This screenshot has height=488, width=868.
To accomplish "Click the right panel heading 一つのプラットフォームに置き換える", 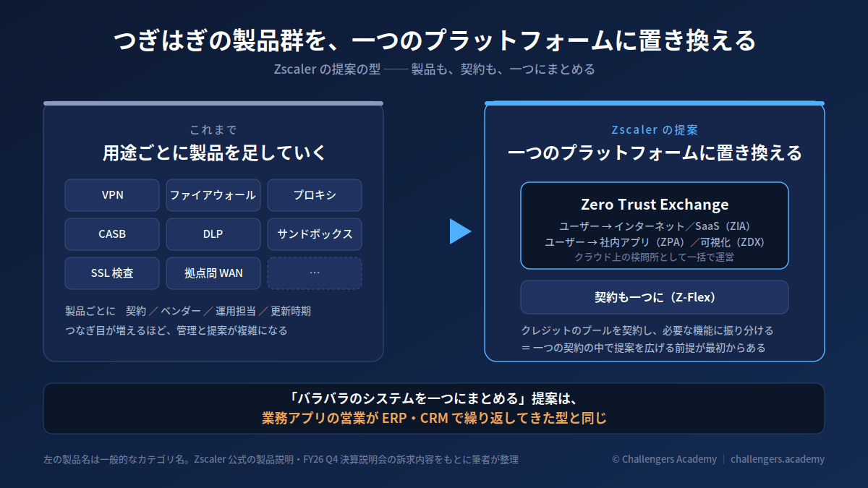I will 655,153.
